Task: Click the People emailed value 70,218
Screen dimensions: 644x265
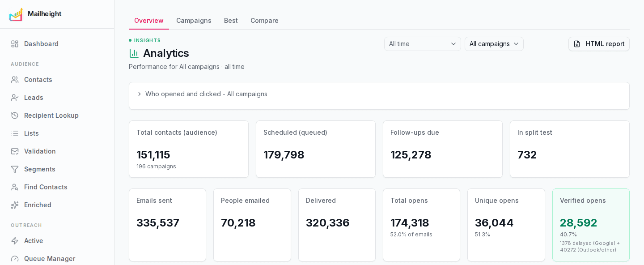Action: (x=238, y=223)
